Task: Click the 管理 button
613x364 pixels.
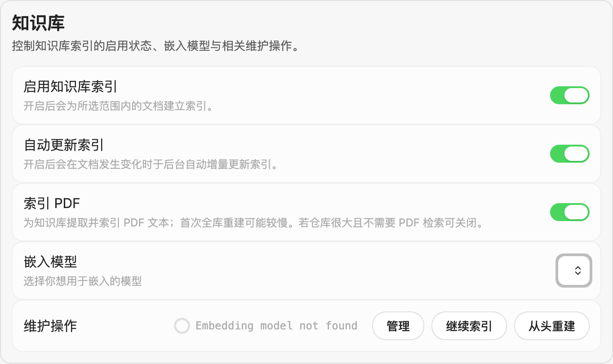Action: pos(398,326)
